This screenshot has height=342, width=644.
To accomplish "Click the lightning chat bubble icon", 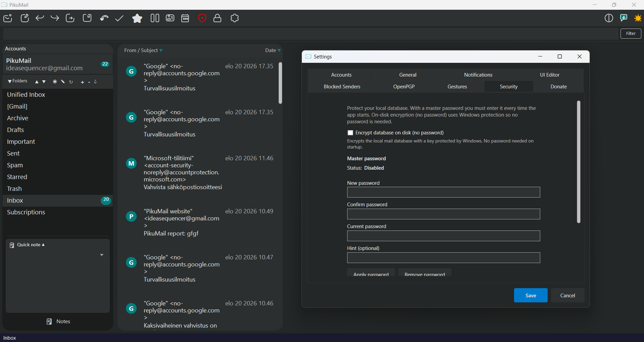I will [624, 18].
